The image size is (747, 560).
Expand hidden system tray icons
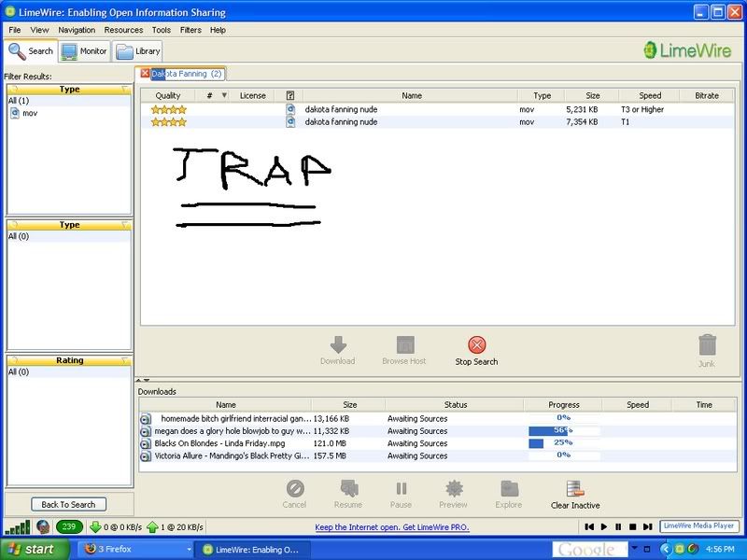point(666,549)
